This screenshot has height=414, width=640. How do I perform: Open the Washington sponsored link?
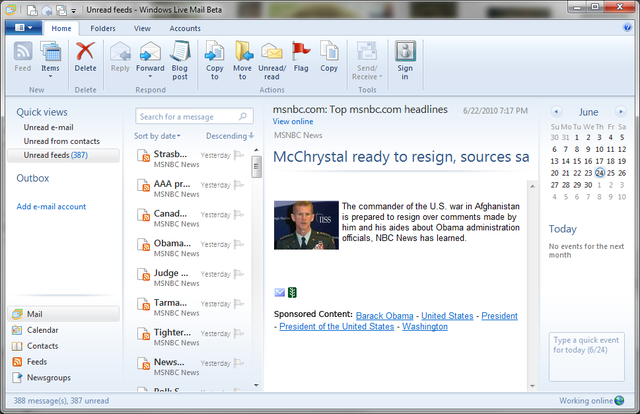[x=425, y=327]
